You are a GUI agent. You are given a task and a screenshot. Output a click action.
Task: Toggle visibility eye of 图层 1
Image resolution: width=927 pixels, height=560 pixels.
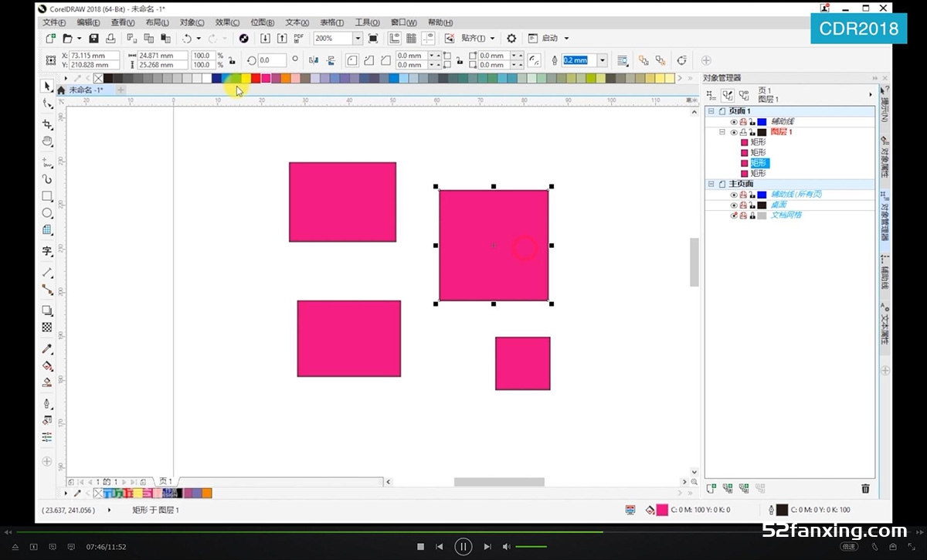tap(734, 132)
